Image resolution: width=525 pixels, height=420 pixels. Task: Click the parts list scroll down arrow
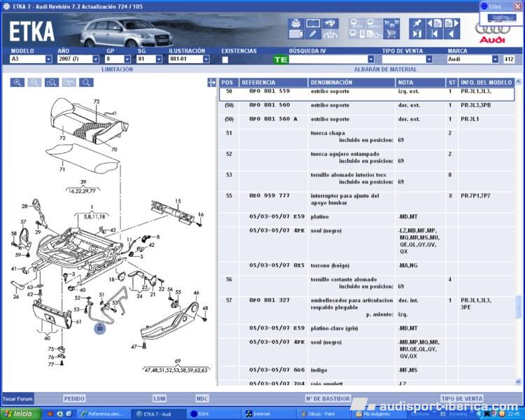coord(518,381)
